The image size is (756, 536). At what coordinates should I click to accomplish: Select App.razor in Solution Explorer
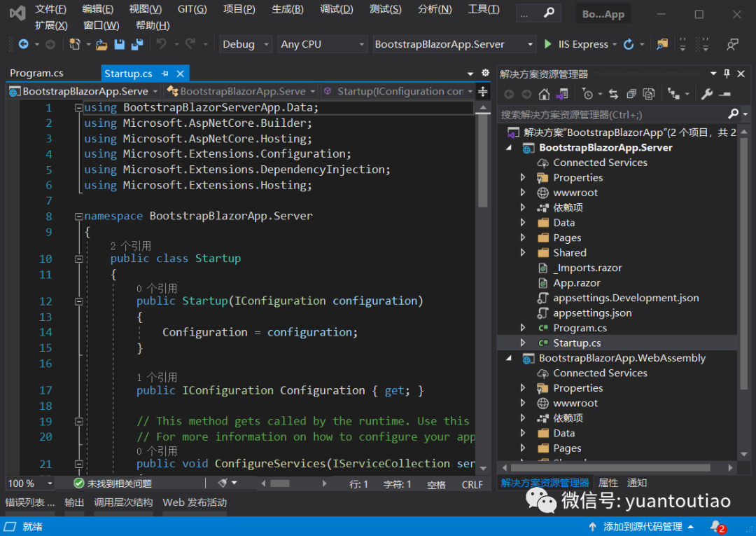pyautogui.click(x=577, y=283)
